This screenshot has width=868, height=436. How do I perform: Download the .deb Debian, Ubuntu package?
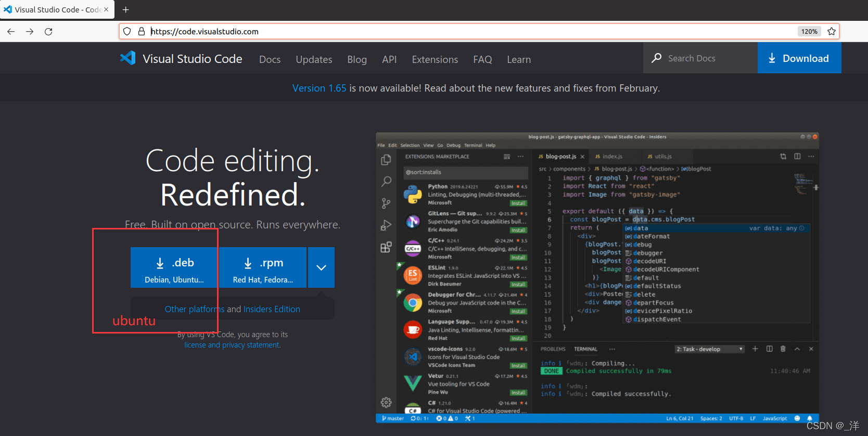click(x=174, y=267)
